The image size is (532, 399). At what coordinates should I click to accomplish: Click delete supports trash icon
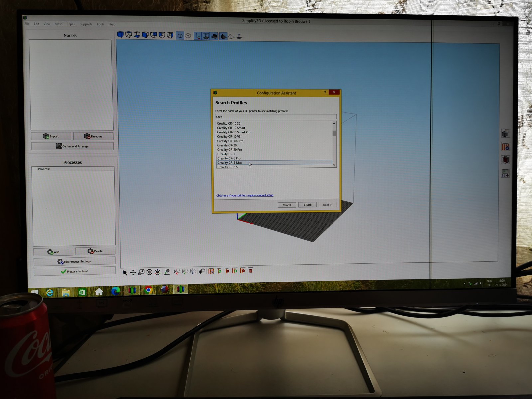coord(251,270)
